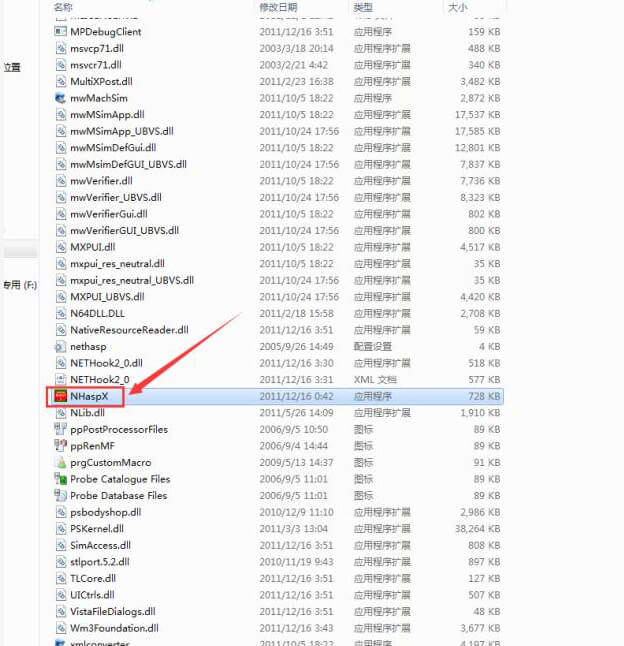
Task: Click the 配置设置 type cell
Action: coord(373,347)
